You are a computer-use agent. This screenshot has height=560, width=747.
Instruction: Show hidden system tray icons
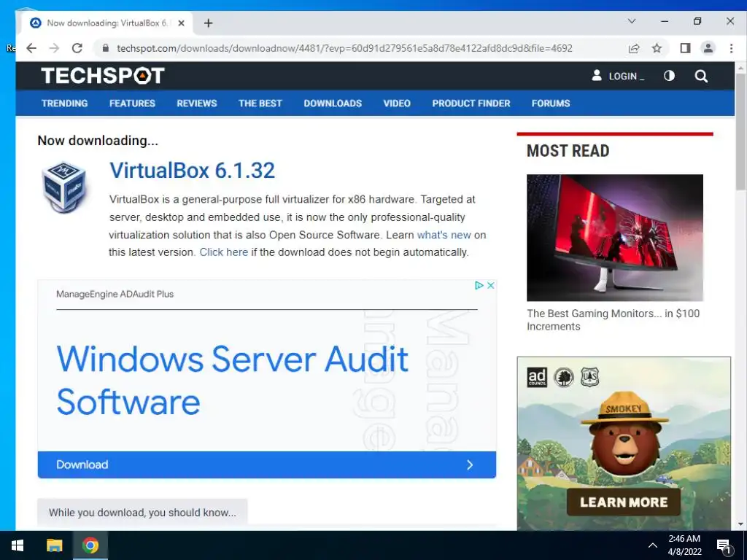[653, 545]
